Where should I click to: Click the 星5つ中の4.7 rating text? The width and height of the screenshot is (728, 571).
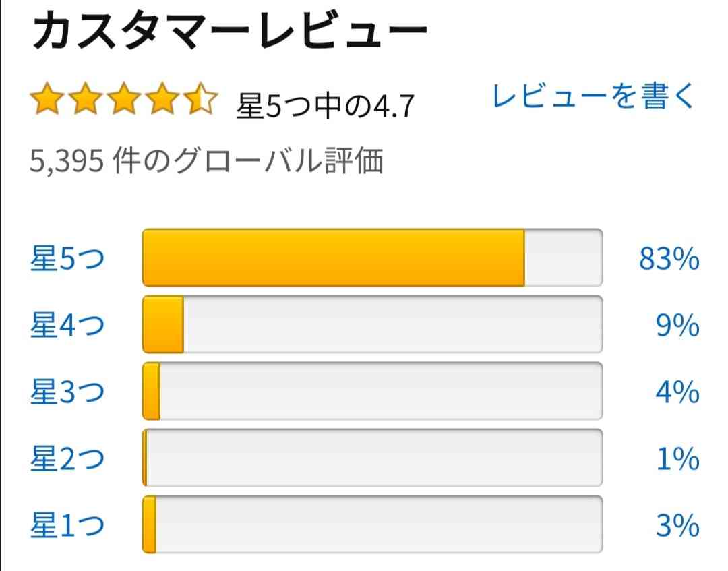click(325, 106)
